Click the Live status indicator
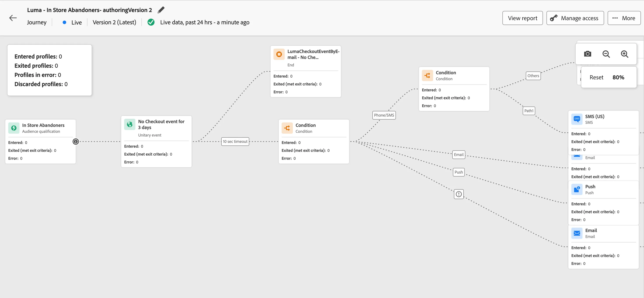Viewport: 644px width, 298px height. pos(72,22)
